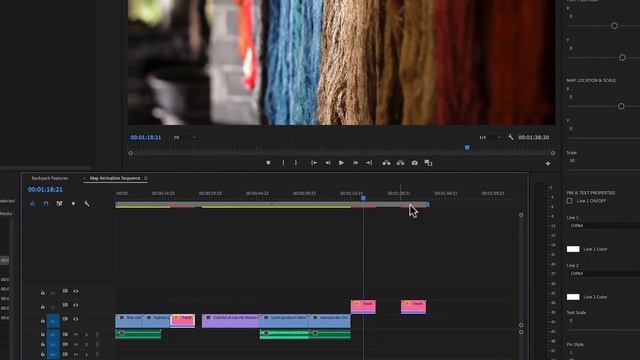Toggle sync lock on first audio track
Screen dimensions: 640x360
click(x=65, y=335)
